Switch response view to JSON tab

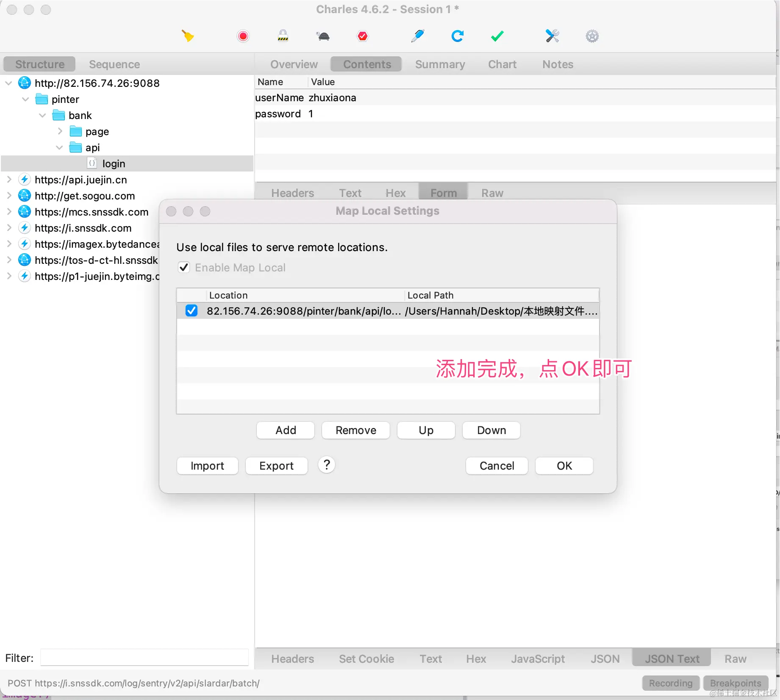(605, 659)
